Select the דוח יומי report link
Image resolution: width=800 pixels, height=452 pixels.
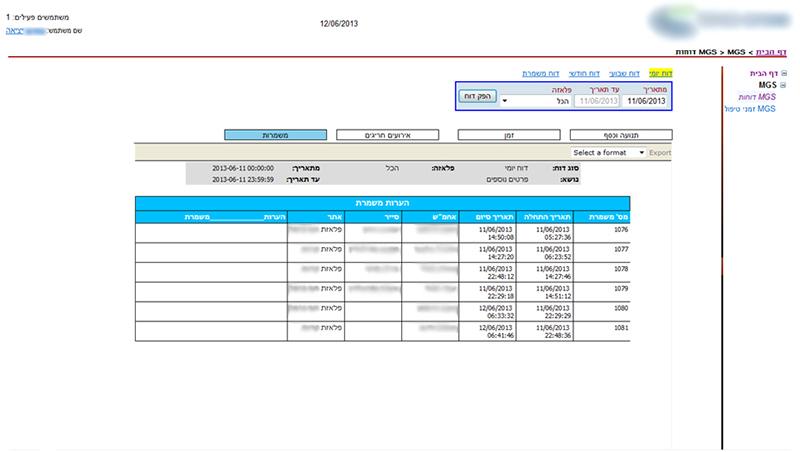661,73
